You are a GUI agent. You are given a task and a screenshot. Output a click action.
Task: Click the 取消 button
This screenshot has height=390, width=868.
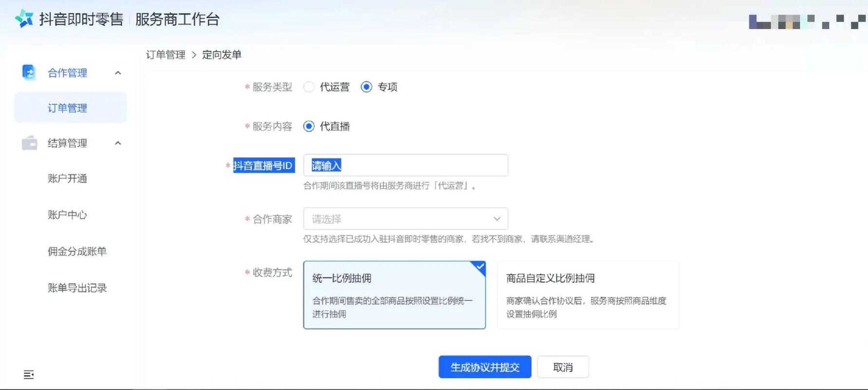563,367
